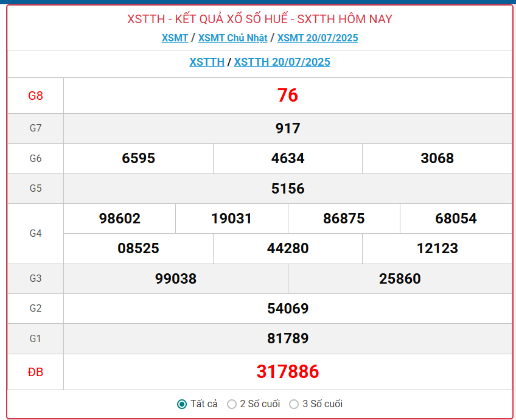Viewport: 516px width, 420px height.
Task: Click the G1 result 81789
Action: [x=288, y=338]
